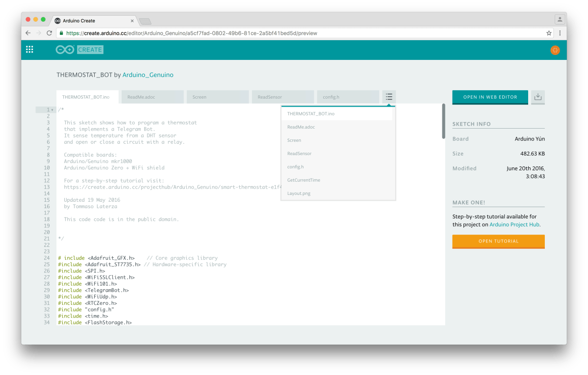
Task: Download the sketch using the download icon
Action: pyautogui.click(x=537, y=97)
